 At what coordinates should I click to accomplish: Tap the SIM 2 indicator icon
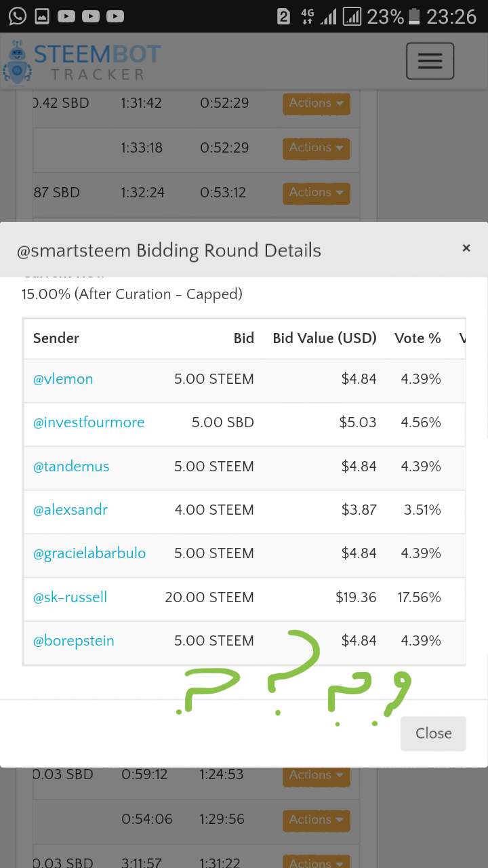coord(284,16)
